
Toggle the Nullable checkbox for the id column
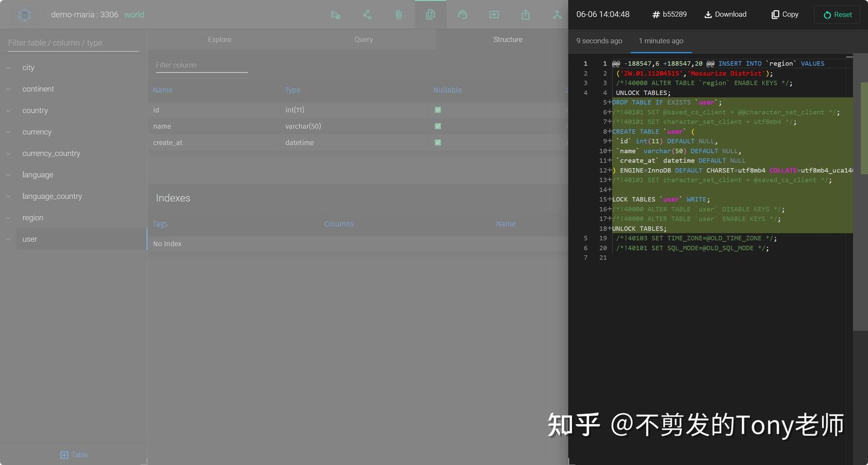[438, 110]
